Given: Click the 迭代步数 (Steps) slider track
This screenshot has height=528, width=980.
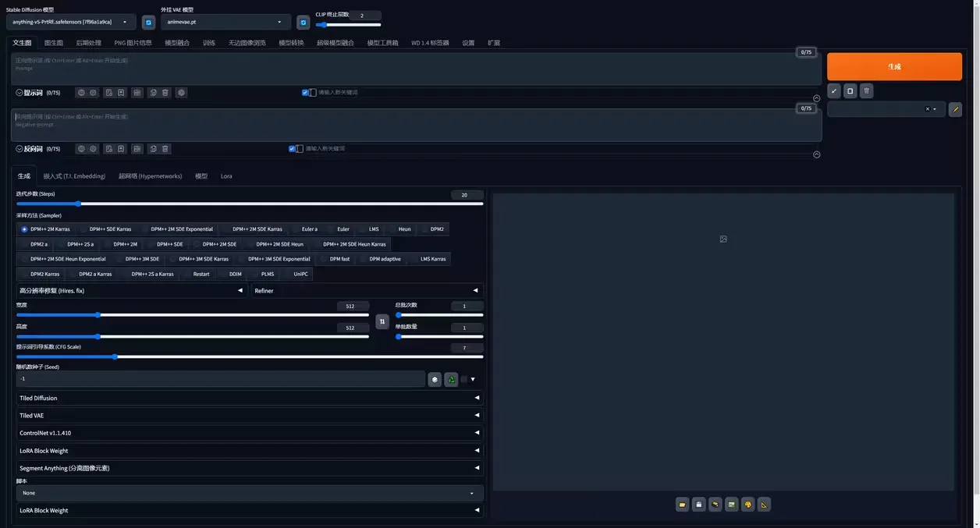Looking at the screenshot, I should 250,204.
